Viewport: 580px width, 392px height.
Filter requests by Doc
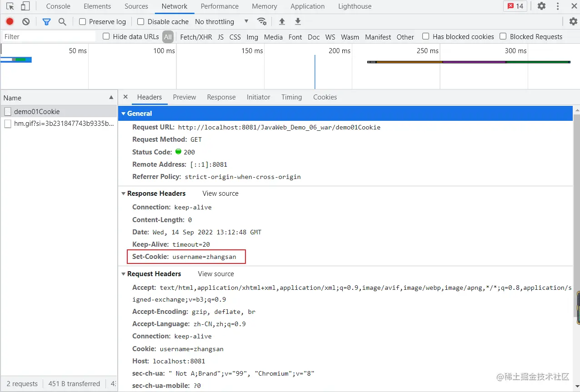(314, 37)
